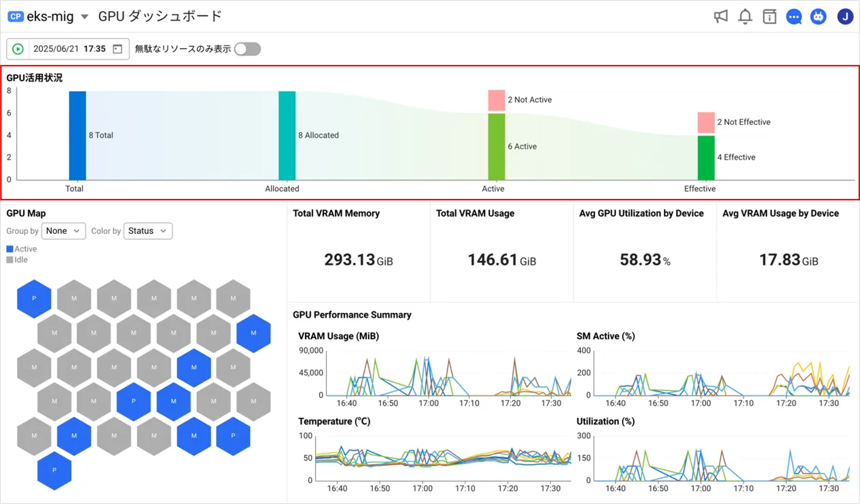The image size is (860, 504).
Task: Click the 2025/06/21 17:35 date field
Action: 69,49
